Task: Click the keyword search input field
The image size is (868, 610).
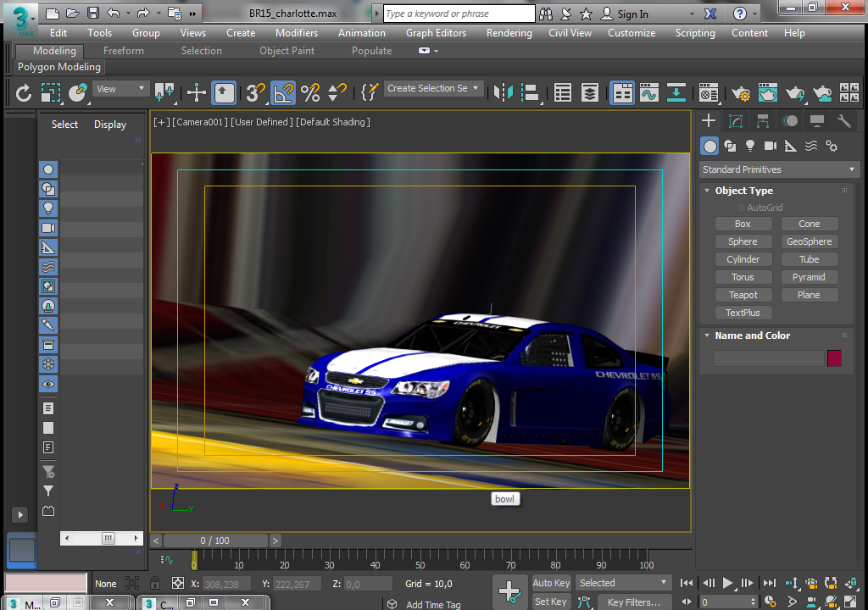Action: (x=459, y=14)
